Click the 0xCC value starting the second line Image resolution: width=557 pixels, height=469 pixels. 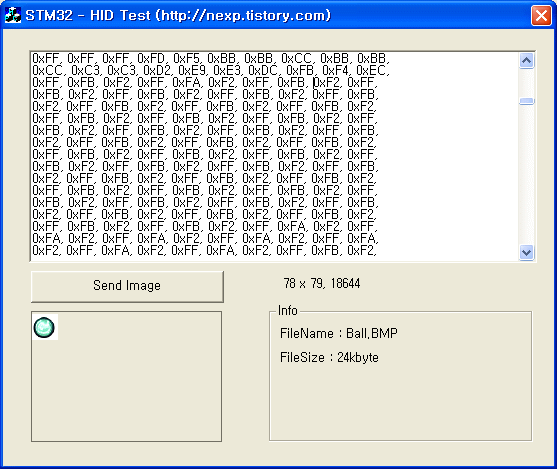click(x=48, y=70)
